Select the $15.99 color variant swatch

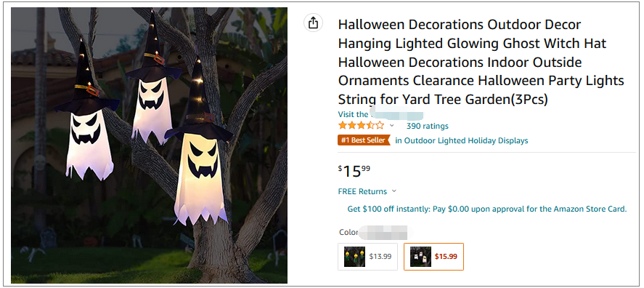[433, 256]
